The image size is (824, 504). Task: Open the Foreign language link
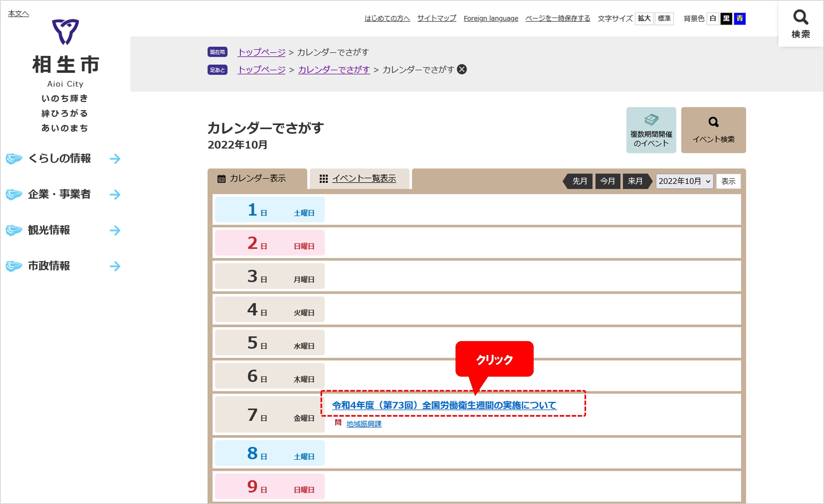point(490,18)
